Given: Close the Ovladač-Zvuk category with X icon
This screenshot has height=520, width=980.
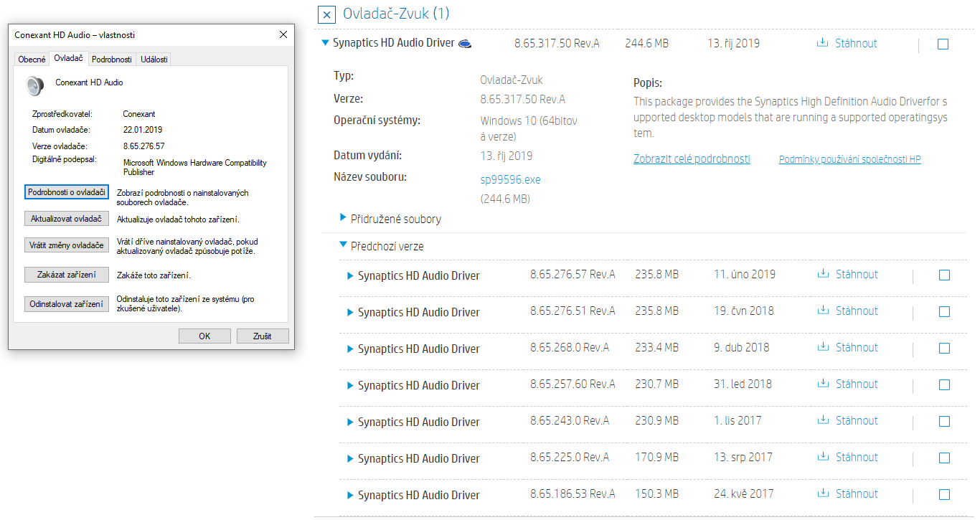Looking at the screenshot, I should point(326,14).
